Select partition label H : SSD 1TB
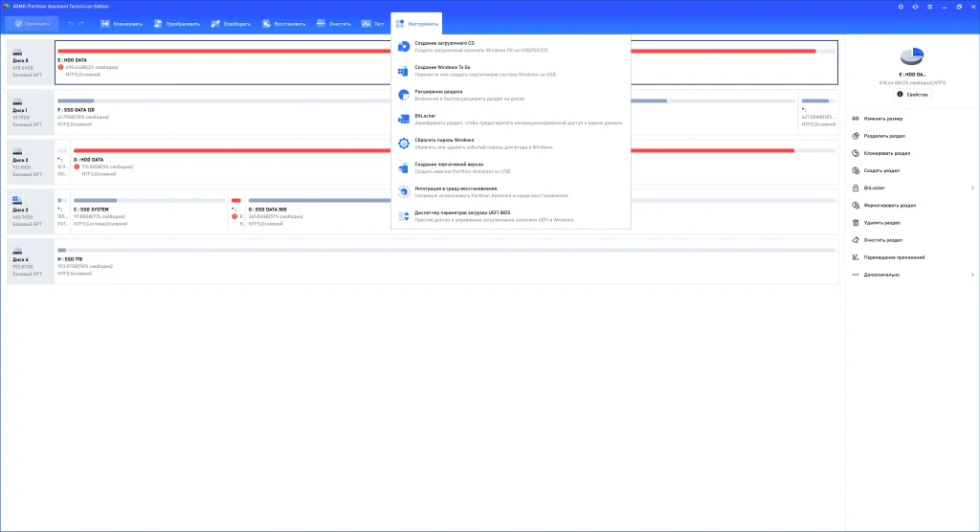 [x=70, y=258]
